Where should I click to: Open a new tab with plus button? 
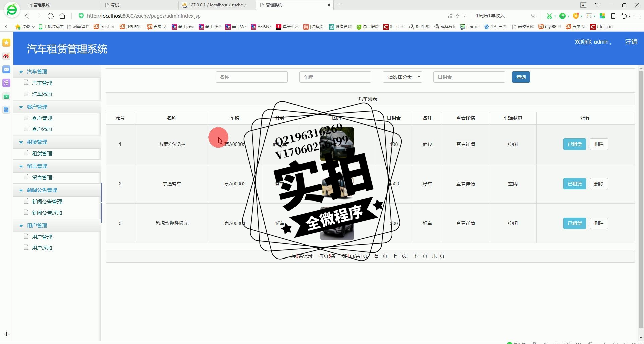tap(339, 5)
